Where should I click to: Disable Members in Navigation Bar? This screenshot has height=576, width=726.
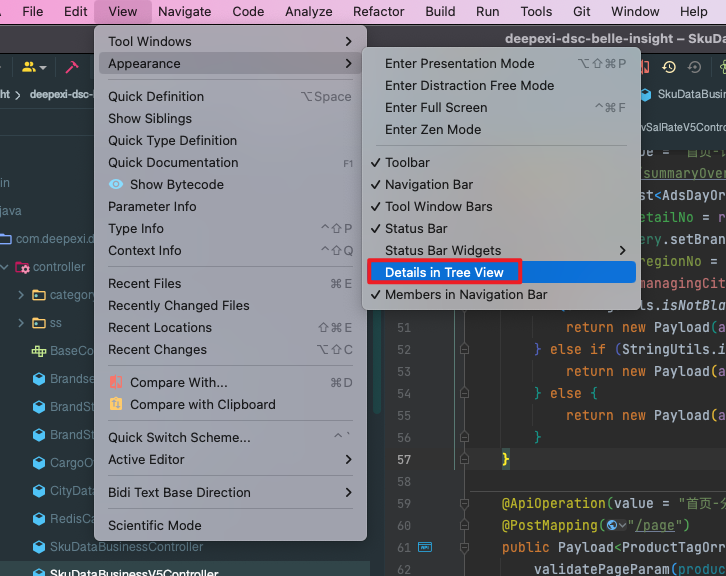pos(465,294)
